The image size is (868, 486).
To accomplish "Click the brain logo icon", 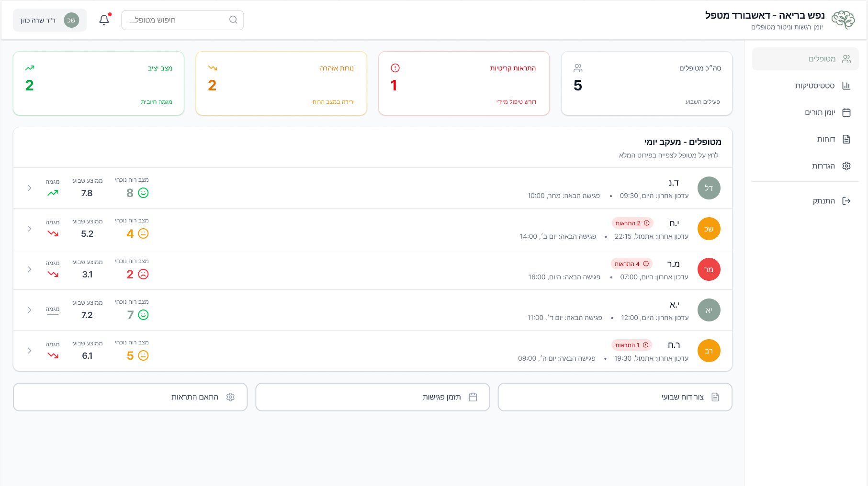I will tap(843, 20).
